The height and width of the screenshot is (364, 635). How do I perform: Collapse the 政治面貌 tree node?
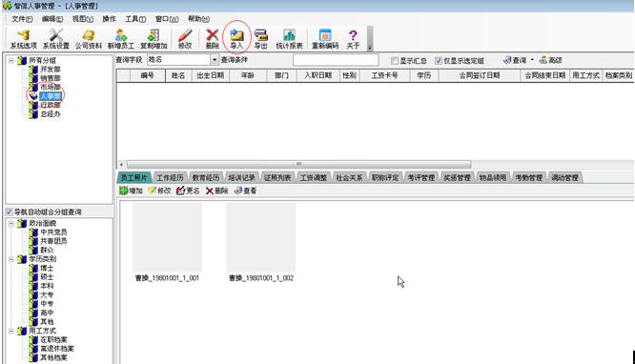[x=11, y=223]
